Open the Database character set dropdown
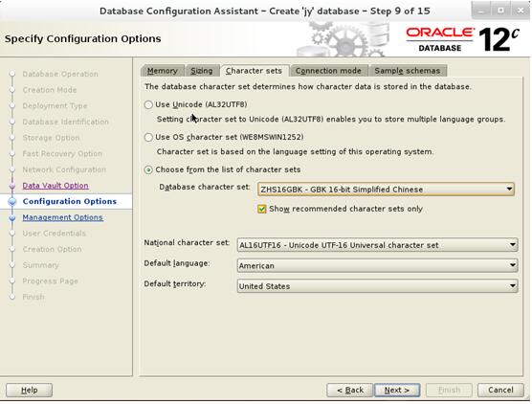The height and width of the screenshot is (404, 532). click(x=386, y=190)
